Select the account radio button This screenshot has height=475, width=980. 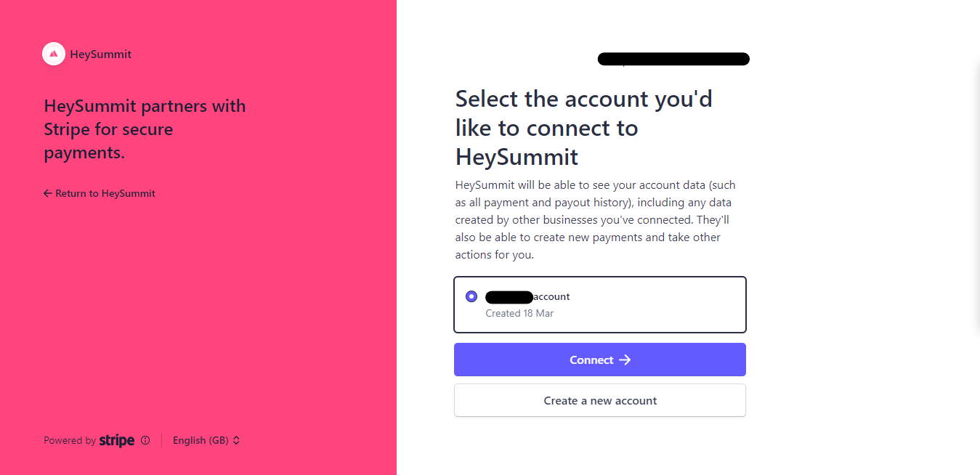pyautogui.click(x=471, y=296)
